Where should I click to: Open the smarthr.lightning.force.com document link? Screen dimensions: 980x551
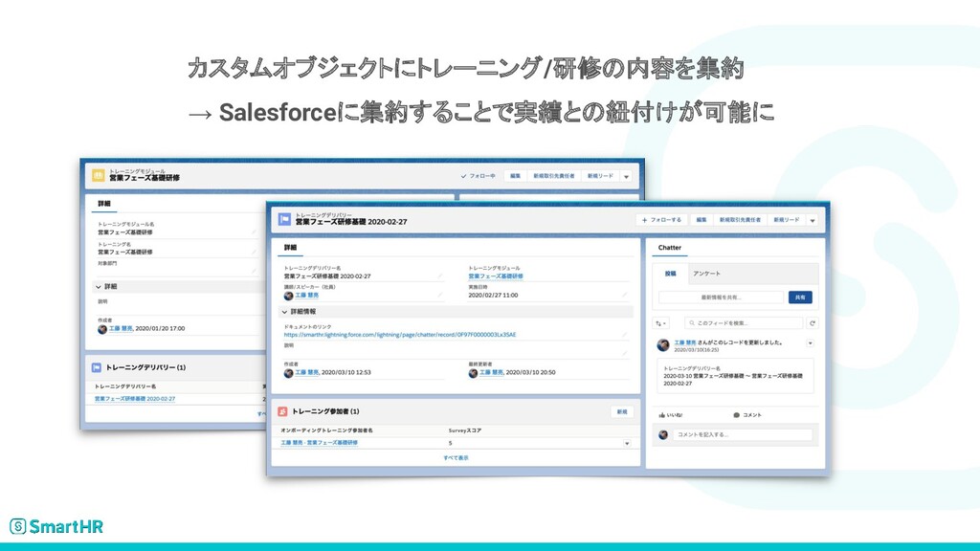[400, 335]
